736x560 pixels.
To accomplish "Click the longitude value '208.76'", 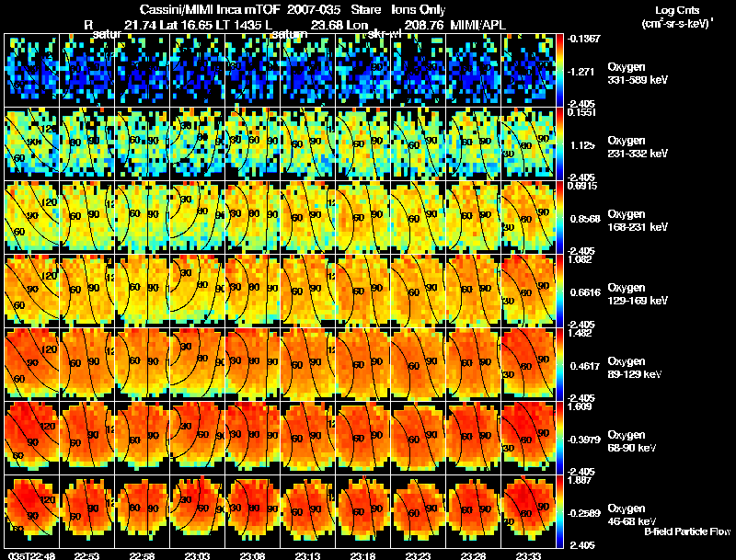I will point(424,25).
